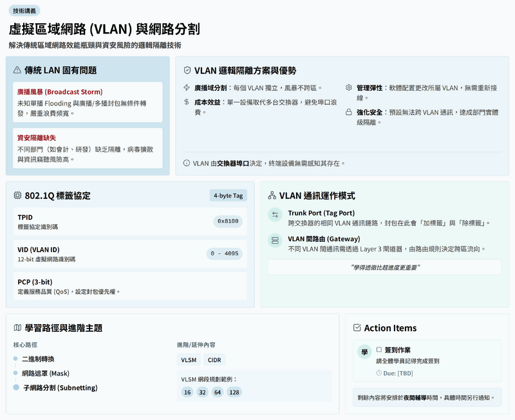This screenshot has height=420, width=515.
Task: Click the network icon beside VLAN 通訊運作模式
Action: 272,196
